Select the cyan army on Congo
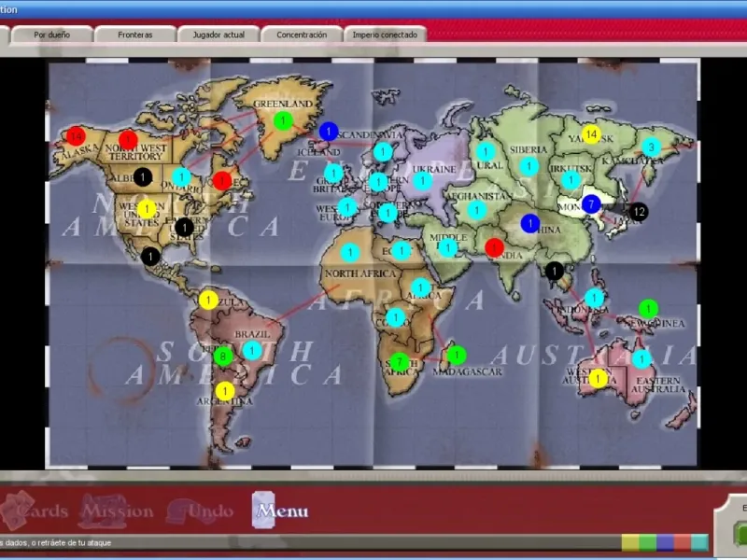 (x=396, y=317)
